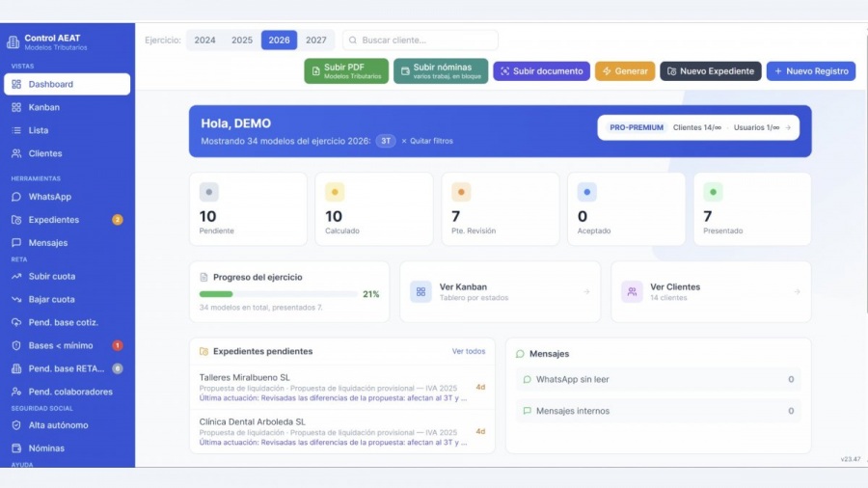Click the Bajar cuota trend-down icon
This screenshot has height=488, width=868.
point(16,299)
